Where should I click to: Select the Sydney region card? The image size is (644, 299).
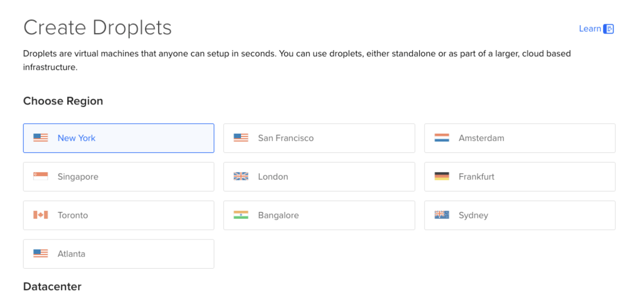pyautogui.click(x=519, y=215)
